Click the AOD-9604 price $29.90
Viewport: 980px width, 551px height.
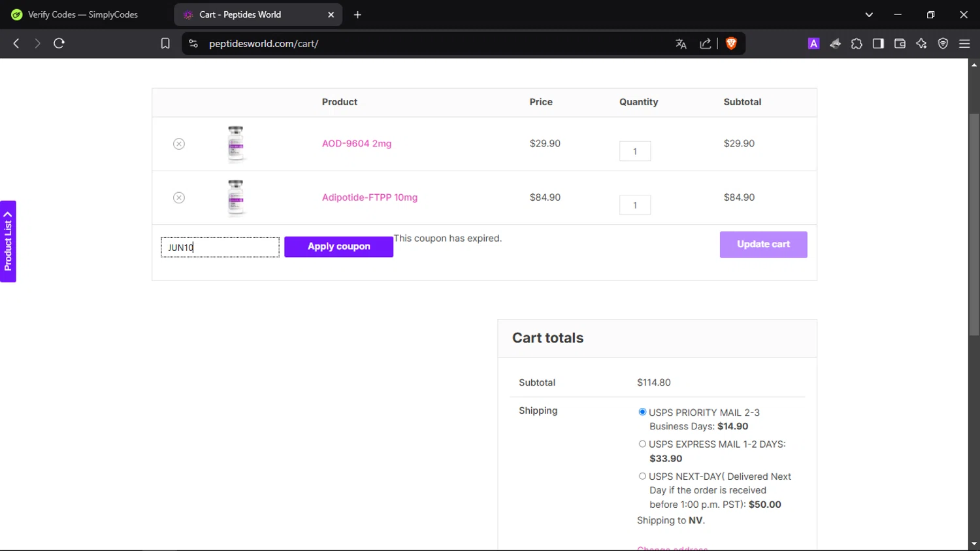[545, 144]
